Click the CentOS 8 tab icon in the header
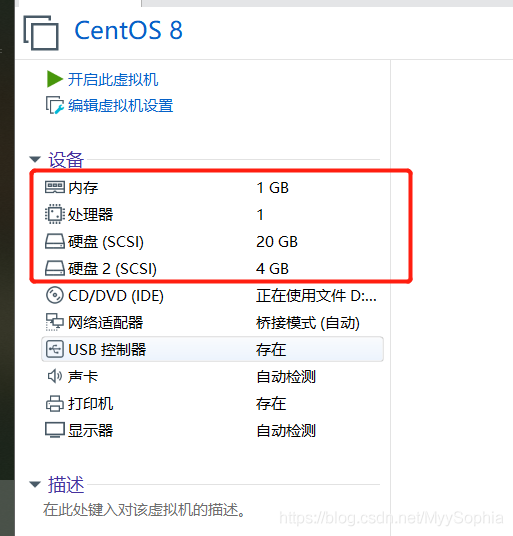Viewport: 513px width, 536px height. (x=41, y=32)
